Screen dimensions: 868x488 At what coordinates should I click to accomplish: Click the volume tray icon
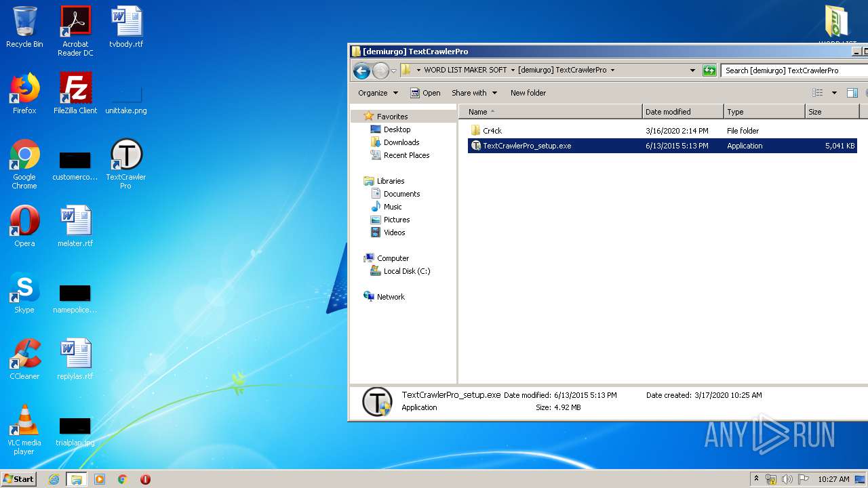pos(787,479)
